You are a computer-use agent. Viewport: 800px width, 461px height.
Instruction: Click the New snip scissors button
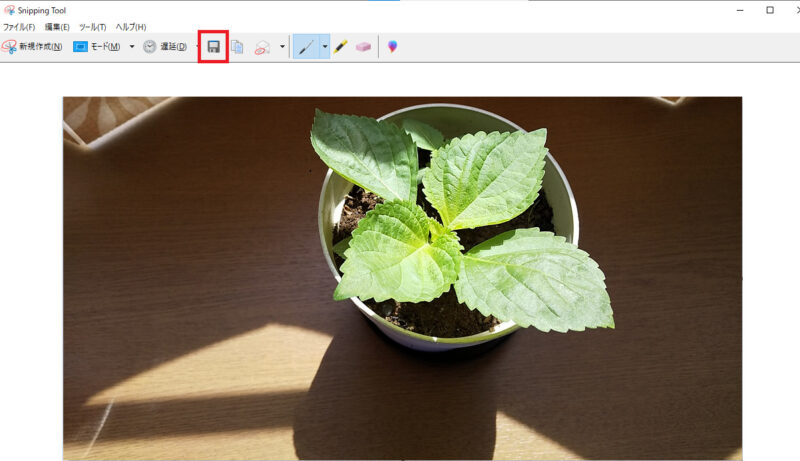(x=32, y=46)
